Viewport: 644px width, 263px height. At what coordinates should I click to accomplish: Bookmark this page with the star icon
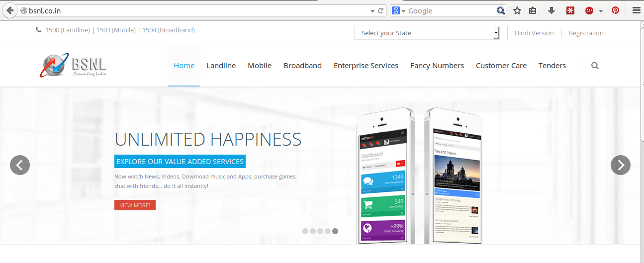pyautogui.click(x=517, y=10)
